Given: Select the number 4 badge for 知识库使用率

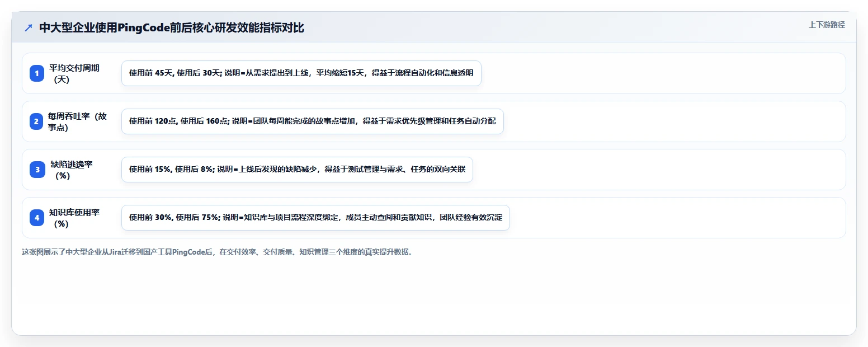Looking at the screenshot, I should tap(37, 218).
